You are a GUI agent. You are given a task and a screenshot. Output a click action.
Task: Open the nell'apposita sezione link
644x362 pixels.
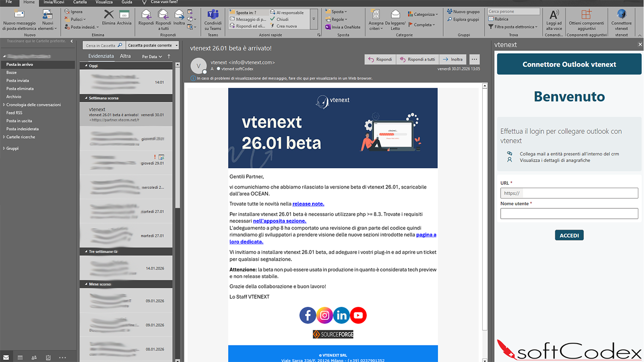pos(280,221)
